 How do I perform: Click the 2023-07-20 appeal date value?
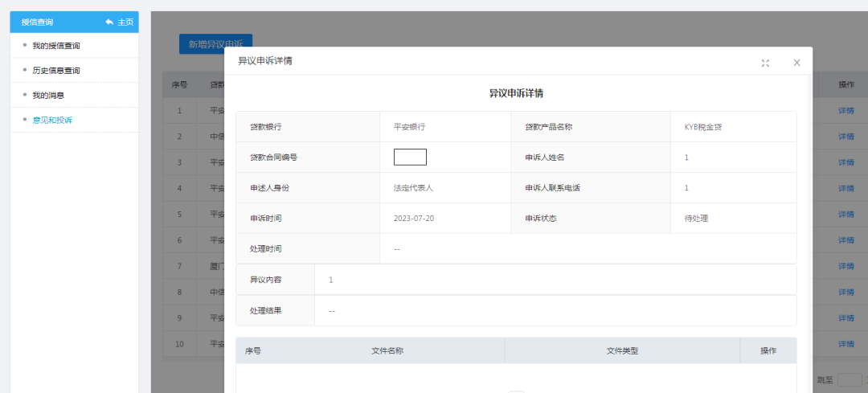tap(414, 218)
